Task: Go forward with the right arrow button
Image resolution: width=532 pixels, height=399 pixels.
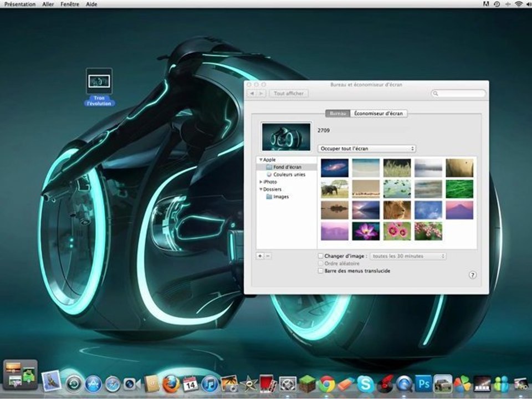Action: pos(261,93)
